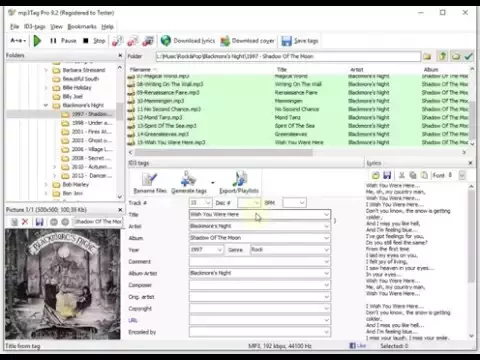This screenshot has height=360, width=480.
Task: Click the folder icon left of the green checkmark
Action: [x=456, y=56]
